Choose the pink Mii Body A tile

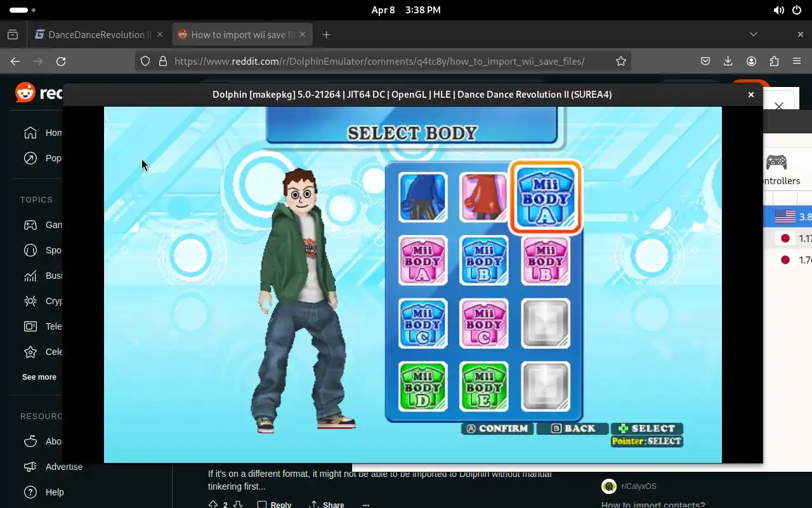(422, 260)
